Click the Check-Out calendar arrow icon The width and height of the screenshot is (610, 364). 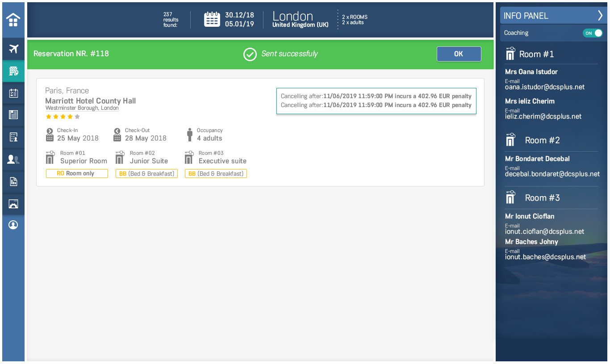tap(117, 135)
